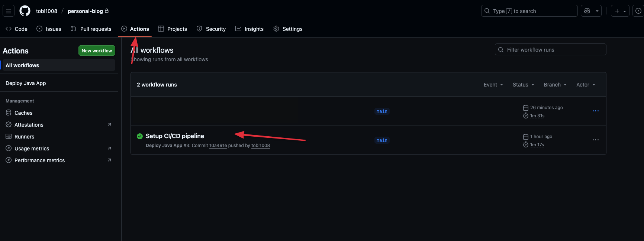Select Deploy Java App workflow
Screen dimensions: 644x241
26,83
